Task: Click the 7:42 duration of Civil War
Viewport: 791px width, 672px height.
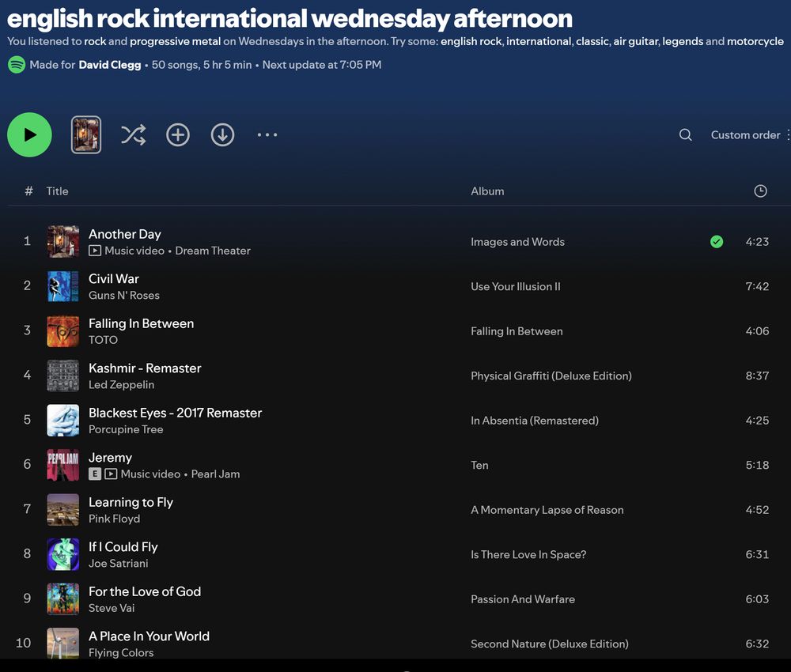Action: [757, 286]
